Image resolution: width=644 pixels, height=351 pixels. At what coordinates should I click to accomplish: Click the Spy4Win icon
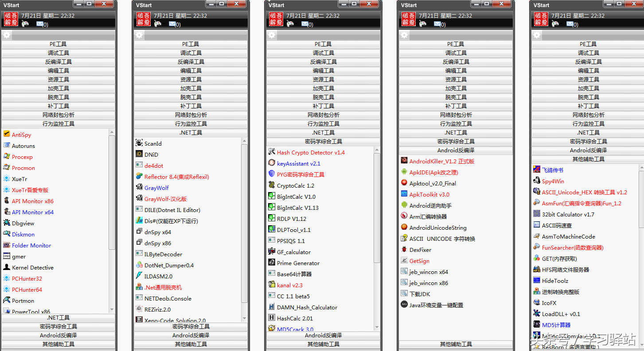click(537, 181)
